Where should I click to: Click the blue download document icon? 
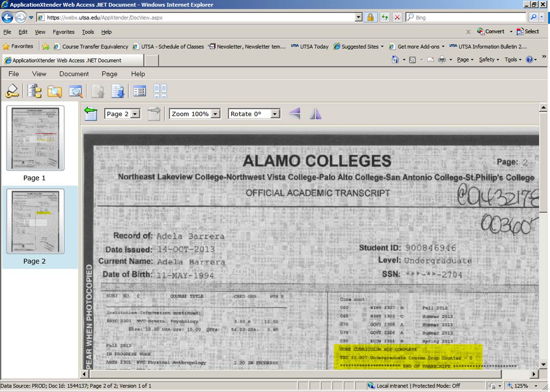coord(118,91)
